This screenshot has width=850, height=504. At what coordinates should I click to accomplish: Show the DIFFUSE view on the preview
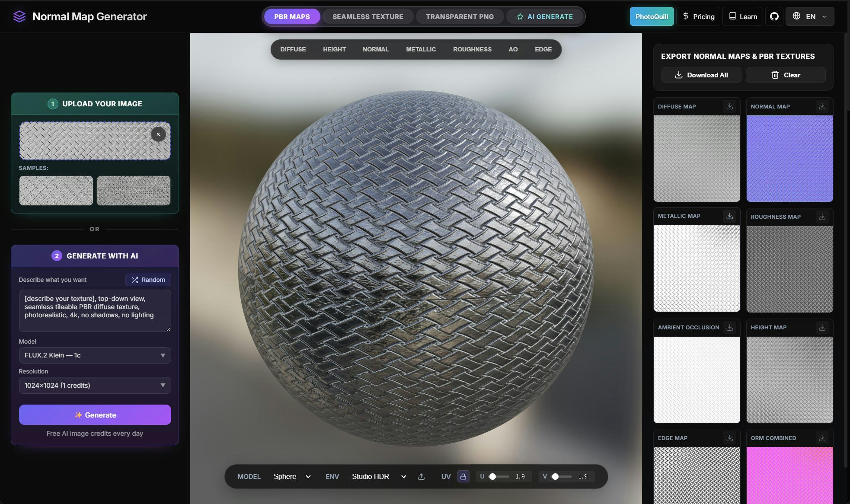pyautogui.click(x=293, y=49)
